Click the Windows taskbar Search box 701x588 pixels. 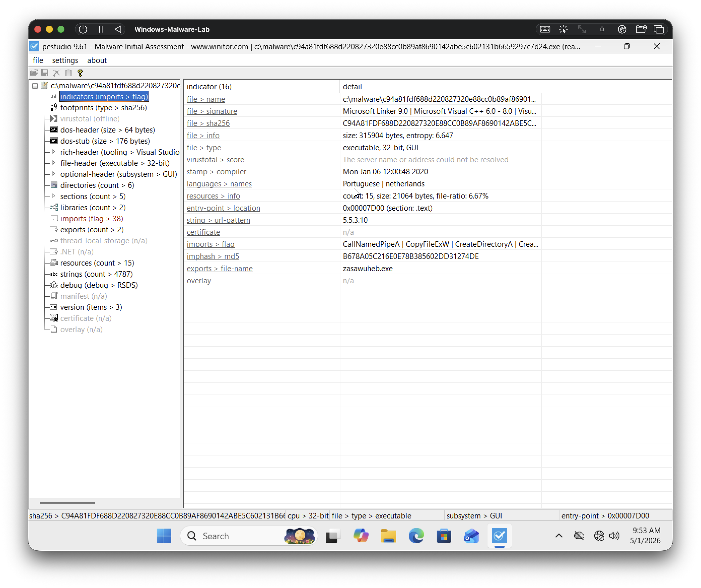click(248, 536)
